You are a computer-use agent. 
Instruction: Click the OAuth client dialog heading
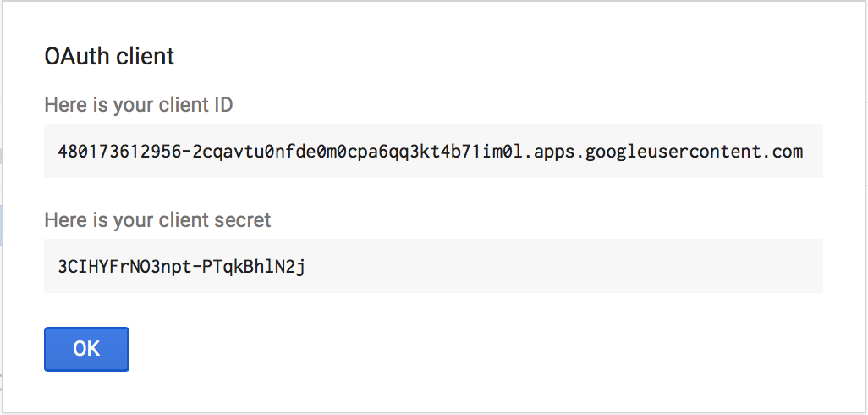[x=109, y=57]
